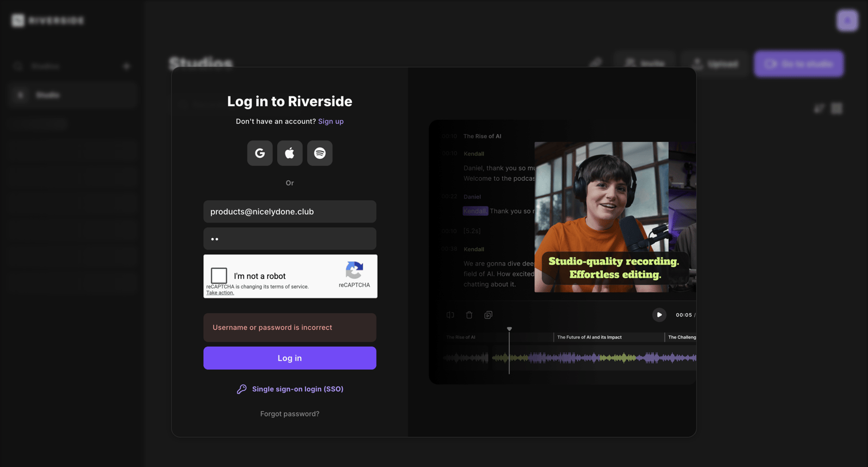Click The Rise of AI transcript title
The height and width of the screenshot is (467, 868).
coord(482,137)
